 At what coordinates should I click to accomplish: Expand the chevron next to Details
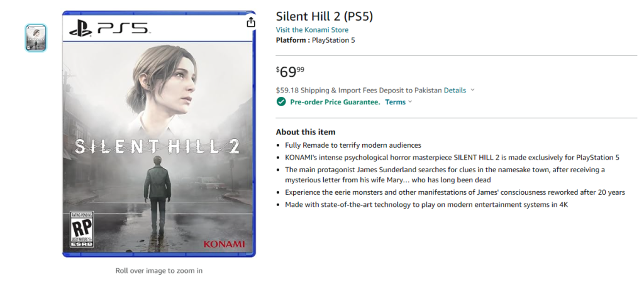pyautogui.click(x=472, y=91)
